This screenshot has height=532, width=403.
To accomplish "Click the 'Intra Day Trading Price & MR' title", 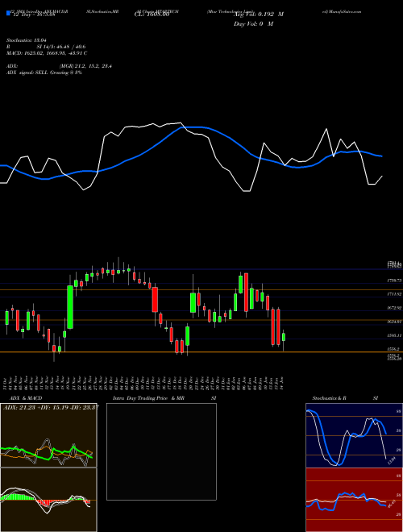I will point(148,398).
